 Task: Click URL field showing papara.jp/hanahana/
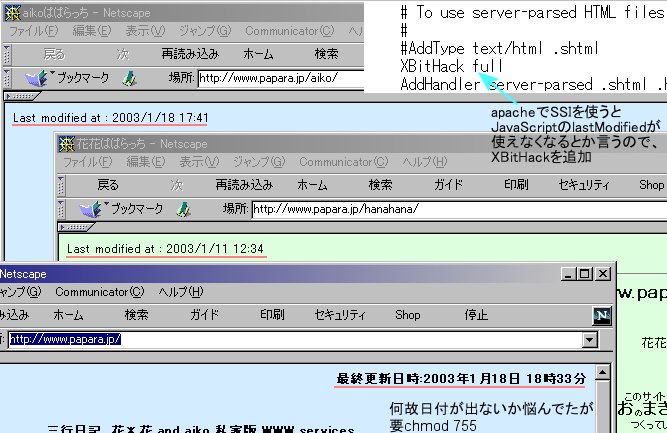(x=459, y=209)
